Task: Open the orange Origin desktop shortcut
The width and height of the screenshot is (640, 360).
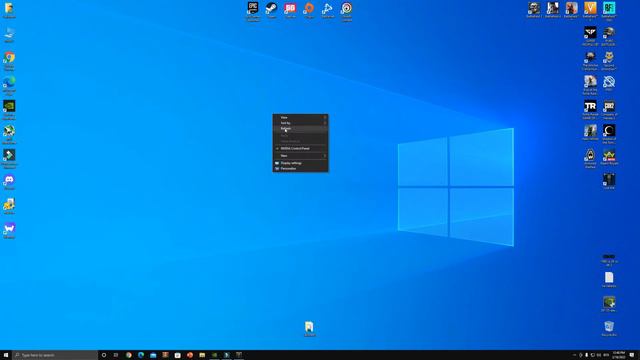Action: point(309,10)
